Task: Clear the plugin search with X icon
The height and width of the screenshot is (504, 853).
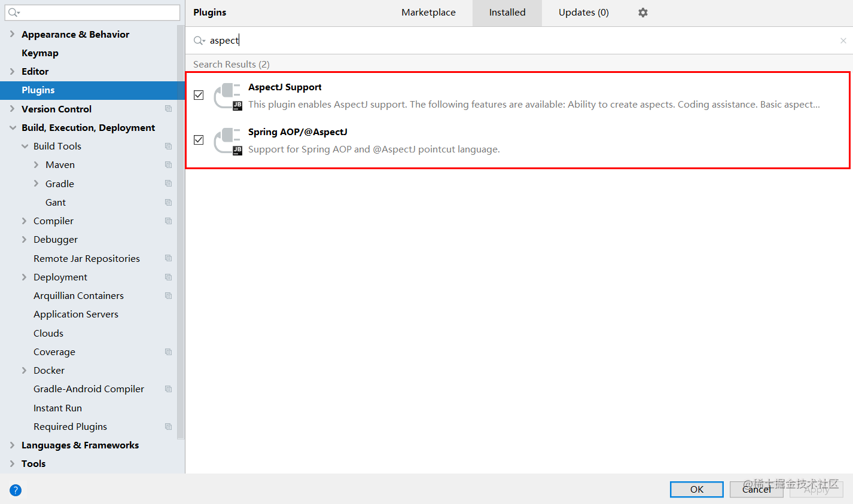Action: coord(843,41)
